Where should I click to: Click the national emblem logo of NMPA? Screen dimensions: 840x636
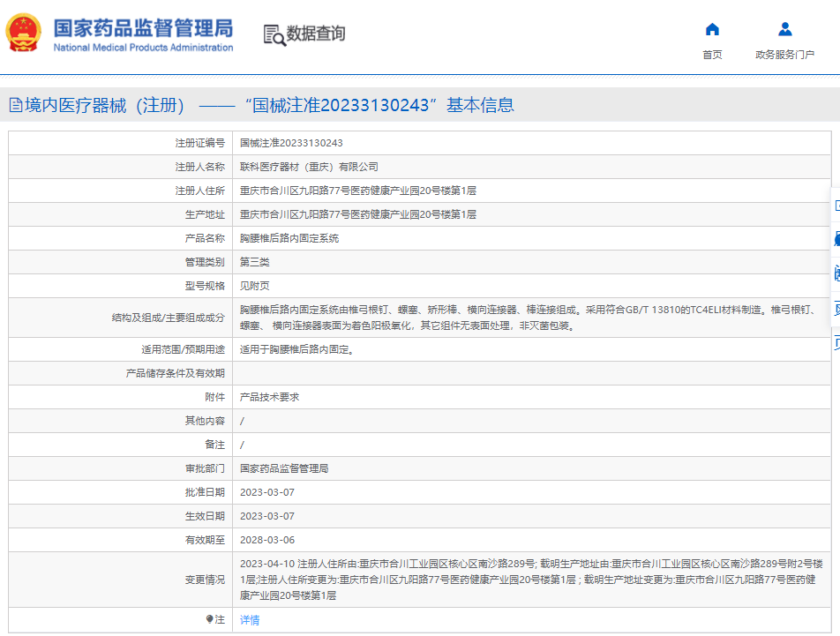pyautogui.click(x=23, y=33)
